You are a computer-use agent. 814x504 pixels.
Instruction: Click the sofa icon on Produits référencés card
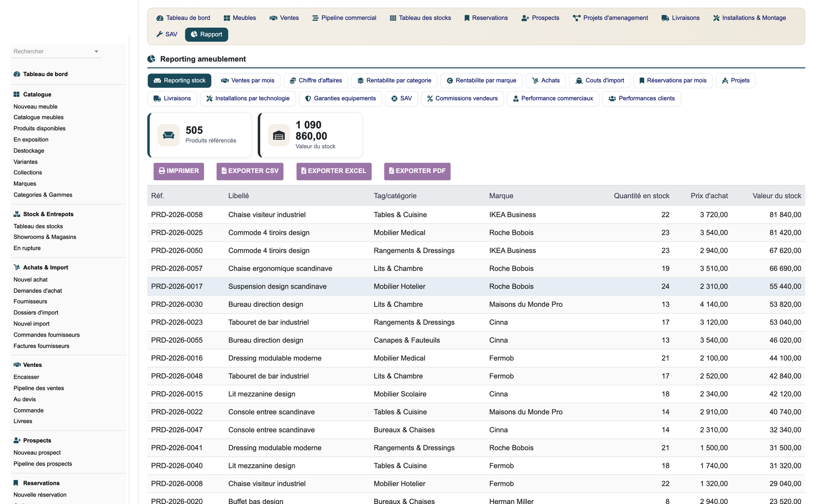[169, 135]
